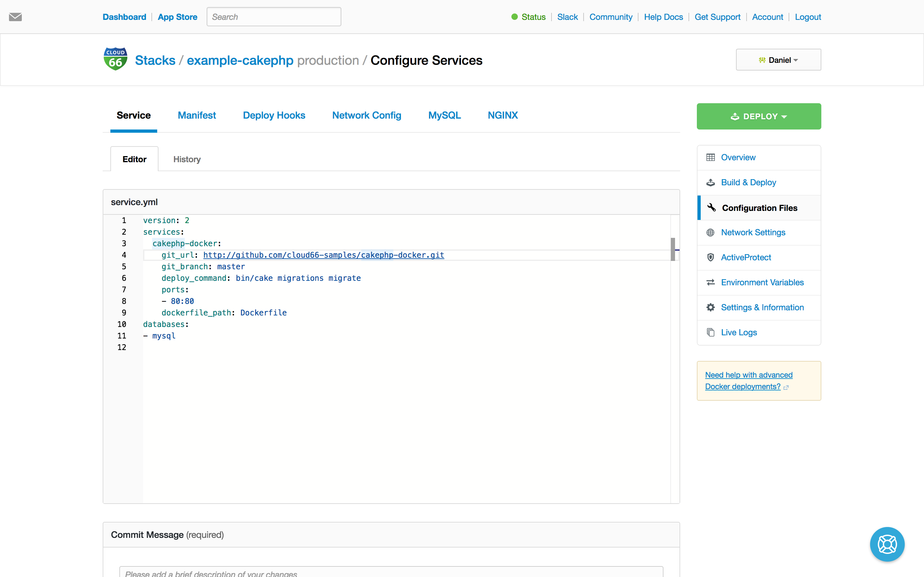Drag the editor scrollbar down
The width and height of the screenshot is (924, 577).
pyautogui.click(x=672, y=255)
